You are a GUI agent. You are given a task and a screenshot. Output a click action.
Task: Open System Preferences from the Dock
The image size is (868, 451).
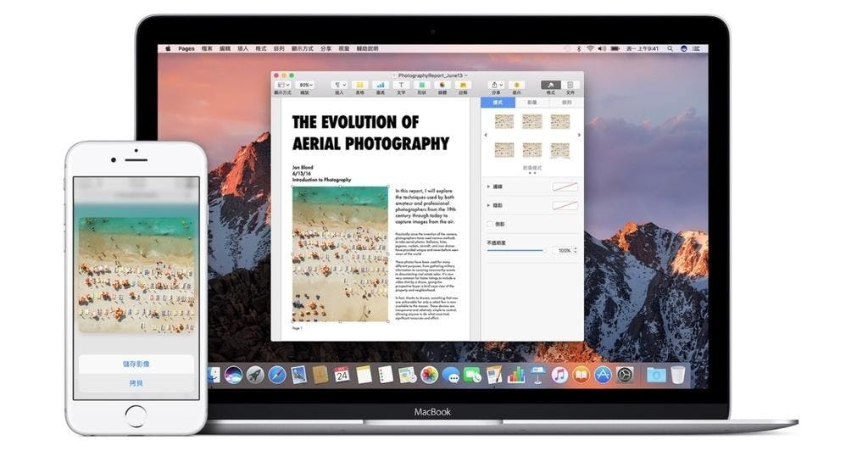coord(625,375)
